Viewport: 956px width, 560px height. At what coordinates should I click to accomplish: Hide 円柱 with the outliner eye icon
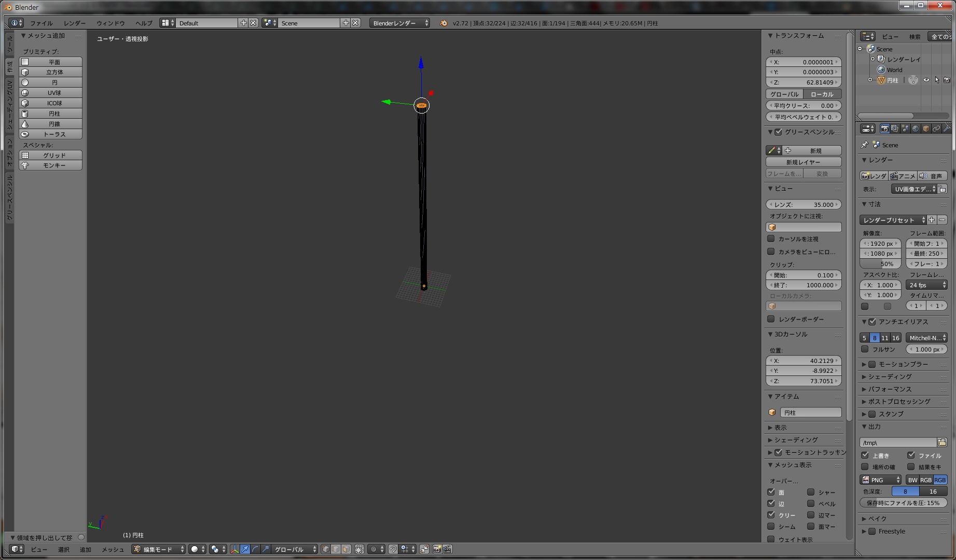tap(926, 80)
